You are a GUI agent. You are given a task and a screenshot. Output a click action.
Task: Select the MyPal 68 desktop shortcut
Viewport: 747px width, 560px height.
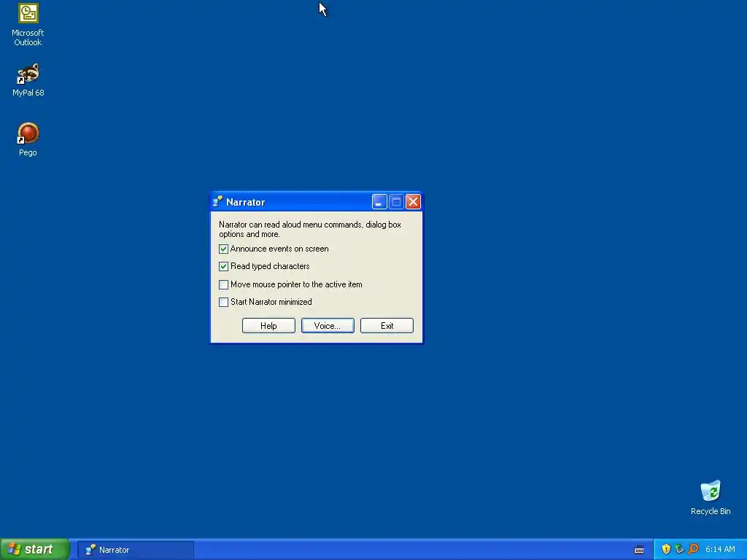click(x=28, y=80)
